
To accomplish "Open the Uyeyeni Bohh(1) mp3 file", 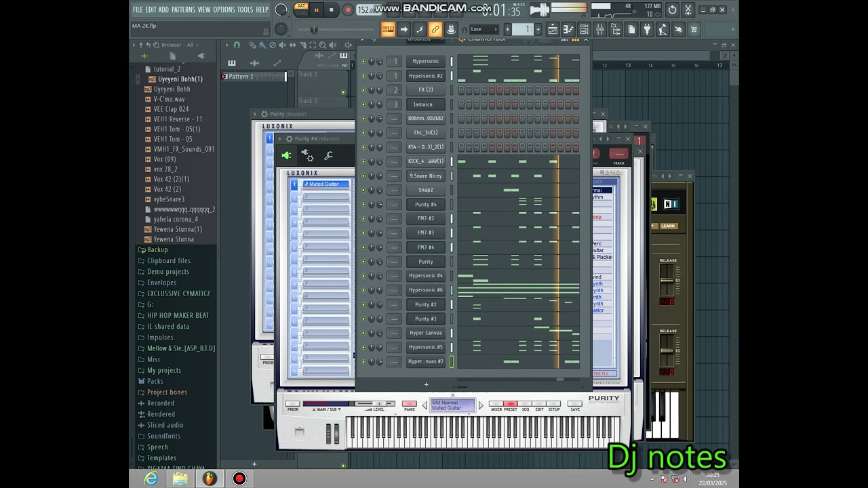I will [180, 79].
